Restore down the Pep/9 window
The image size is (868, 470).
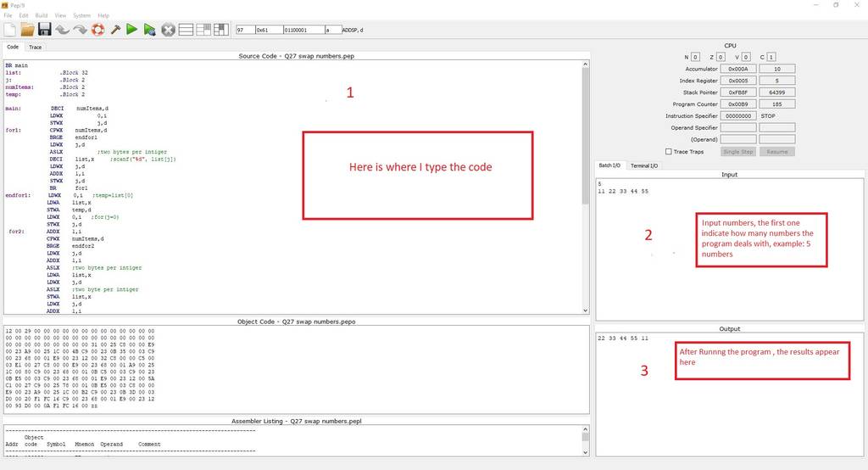pyautogui.click(x=836, y=4)
